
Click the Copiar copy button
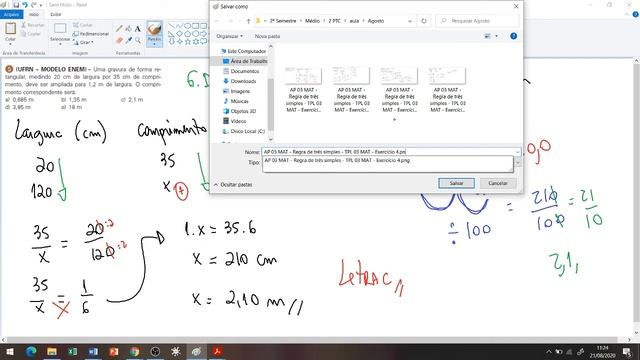pyautogui.click(x=31, y=34)
